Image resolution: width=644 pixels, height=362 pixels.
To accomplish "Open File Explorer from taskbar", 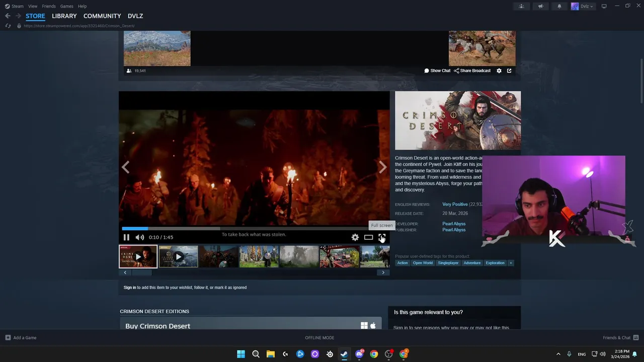I will [270, 354].
